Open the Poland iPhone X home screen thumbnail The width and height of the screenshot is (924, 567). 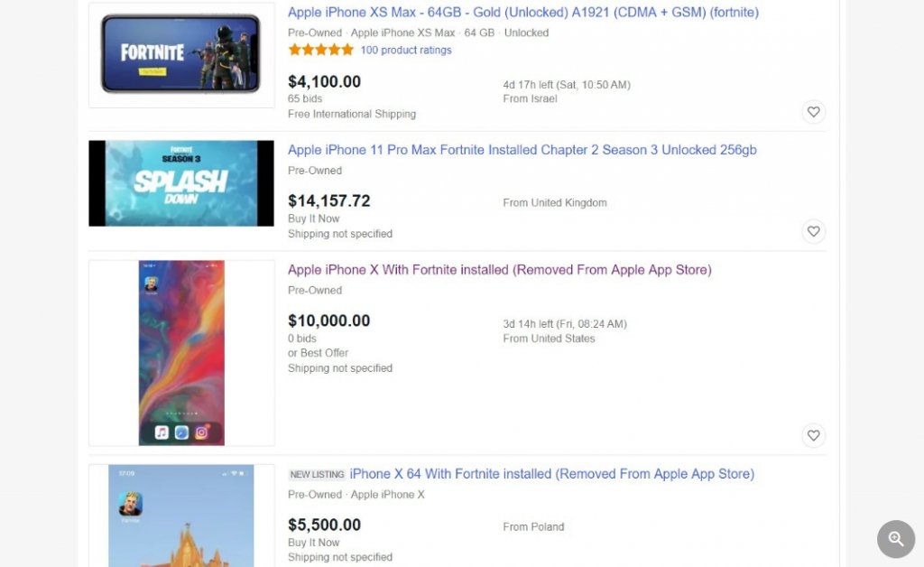pyautogui.click(x=181, y=516)
